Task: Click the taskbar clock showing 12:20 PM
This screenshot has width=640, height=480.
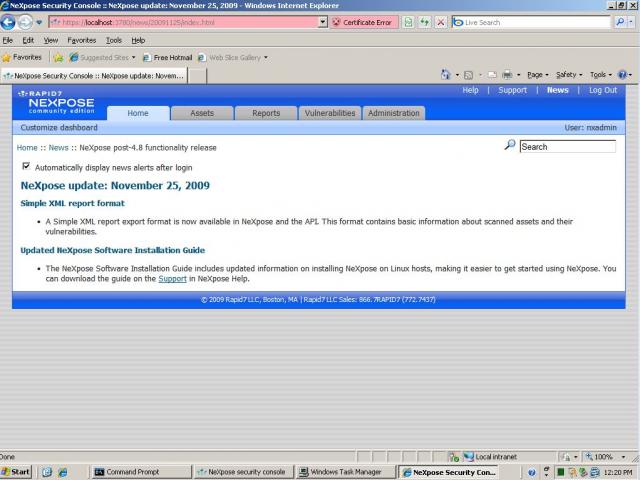Action: 617,472
